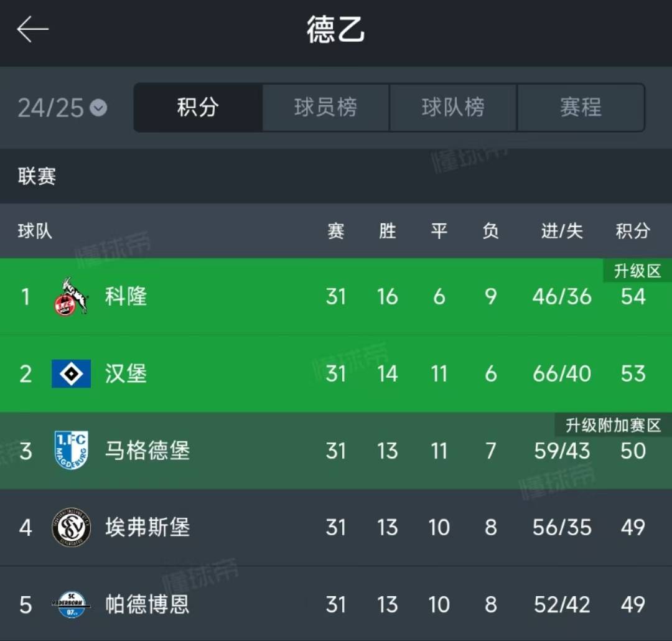This screenshot has width=672, height=641.
Task: Select the 汉堡 team name
Action: (126, 373)
